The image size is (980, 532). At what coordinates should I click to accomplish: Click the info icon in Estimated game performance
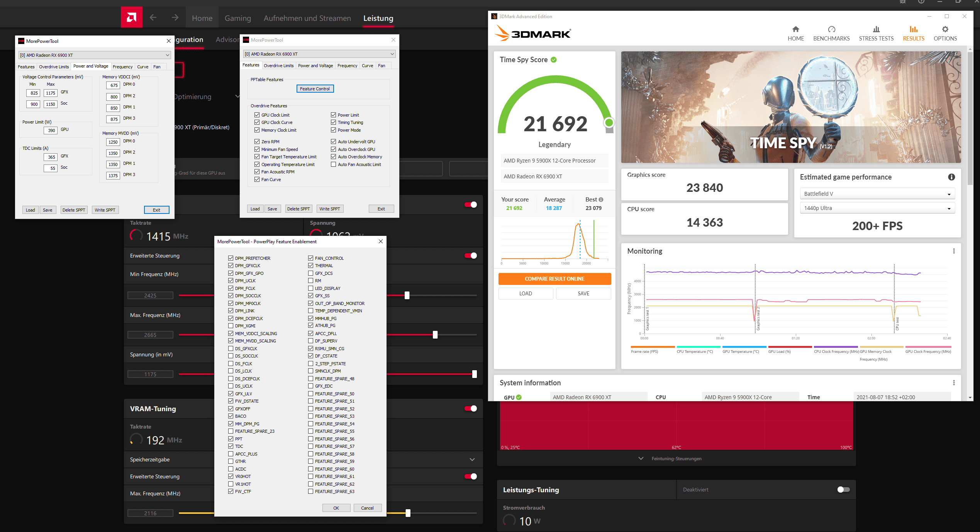[x=951, y=177]
